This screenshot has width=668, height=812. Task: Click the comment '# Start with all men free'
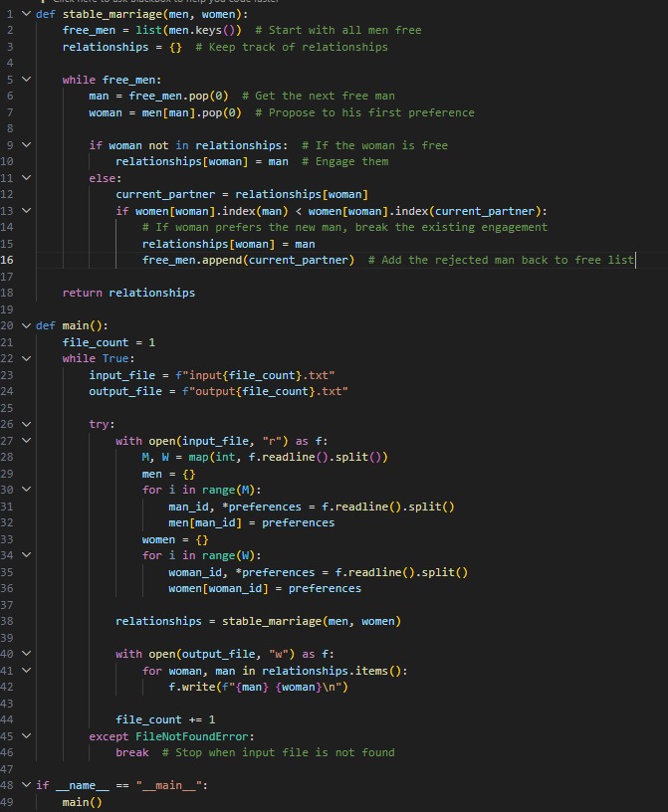[337, 30]
